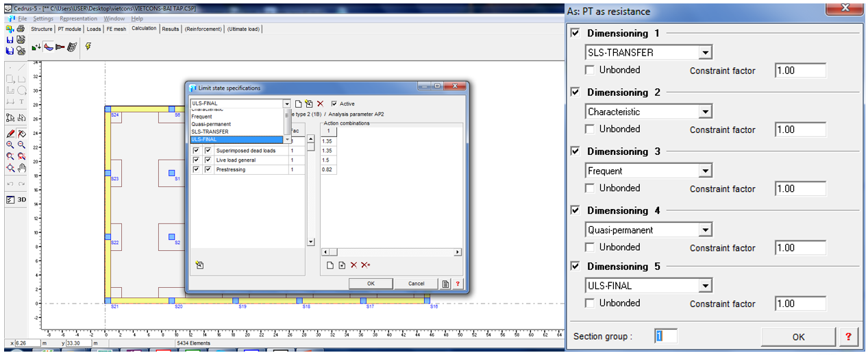Click the zoom out magnifier icon

[x=22, y=145]
